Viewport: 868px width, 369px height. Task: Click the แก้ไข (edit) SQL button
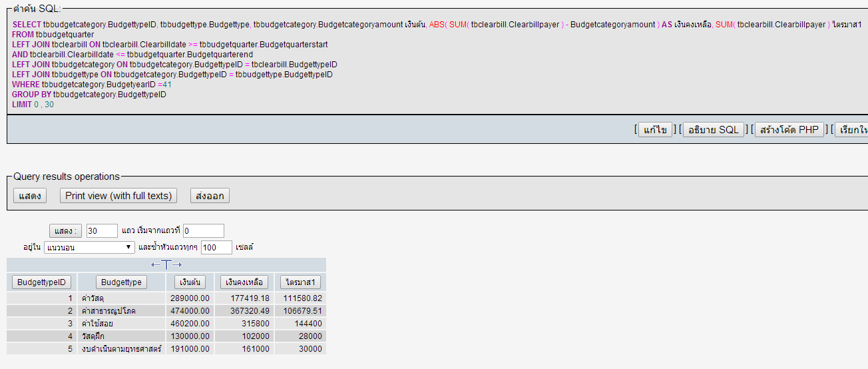coord(656,129)
